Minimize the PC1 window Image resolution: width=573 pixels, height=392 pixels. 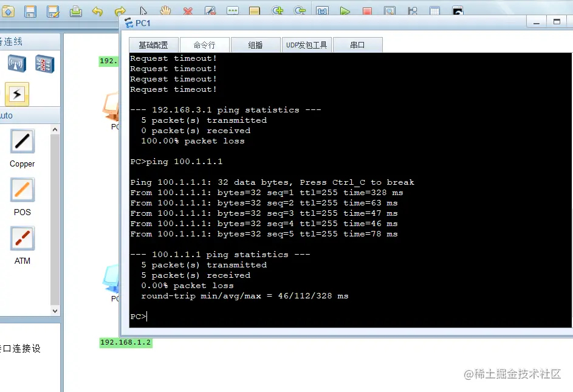pos(537,22)
